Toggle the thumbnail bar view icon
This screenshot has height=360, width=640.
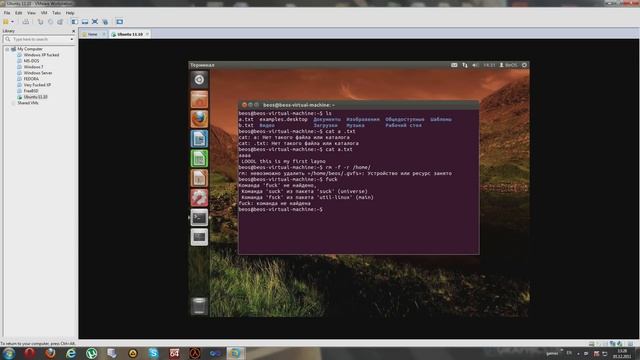(x=85, y=22)
